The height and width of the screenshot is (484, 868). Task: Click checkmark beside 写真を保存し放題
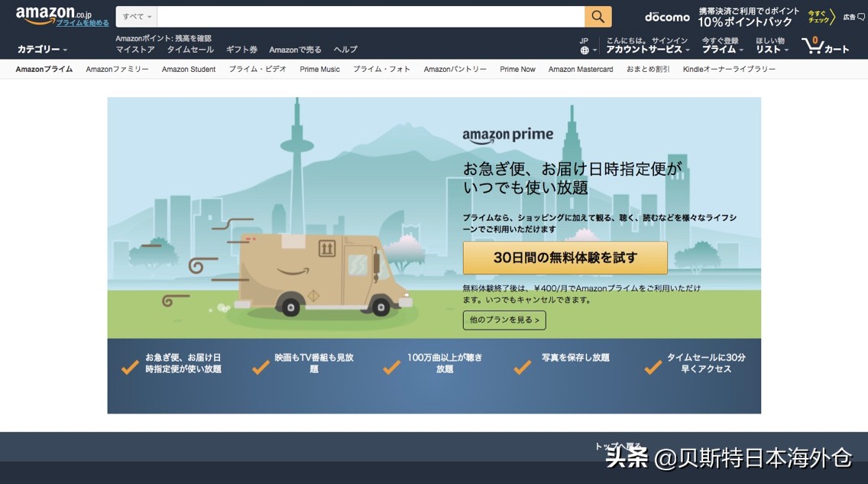522,366
